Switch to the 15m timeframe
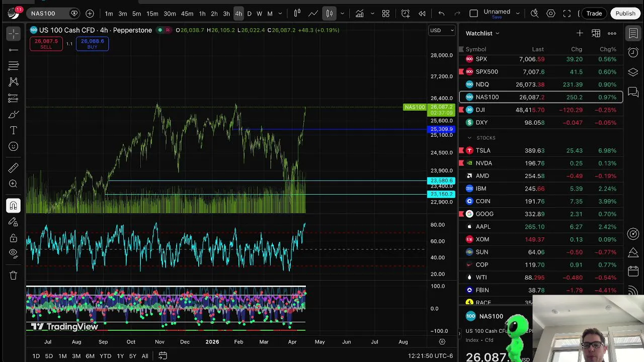This screenshot has height=362, width=644. coord(152,14)
